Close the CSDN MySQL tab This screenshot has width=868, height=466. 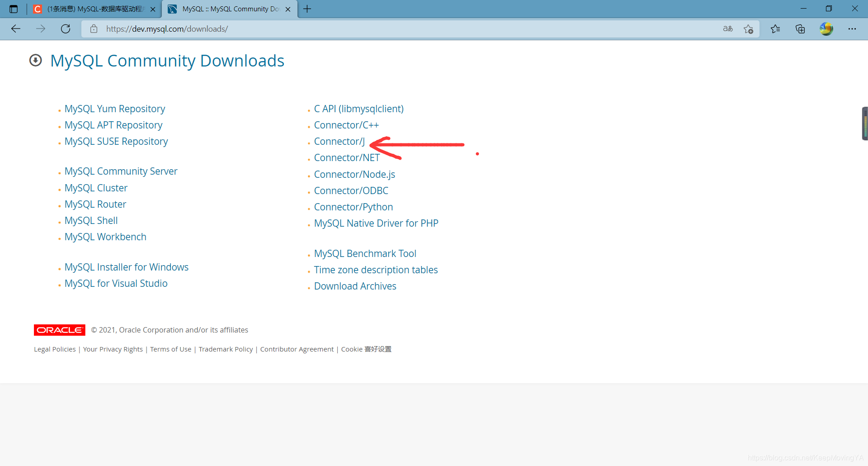point(153,9)
